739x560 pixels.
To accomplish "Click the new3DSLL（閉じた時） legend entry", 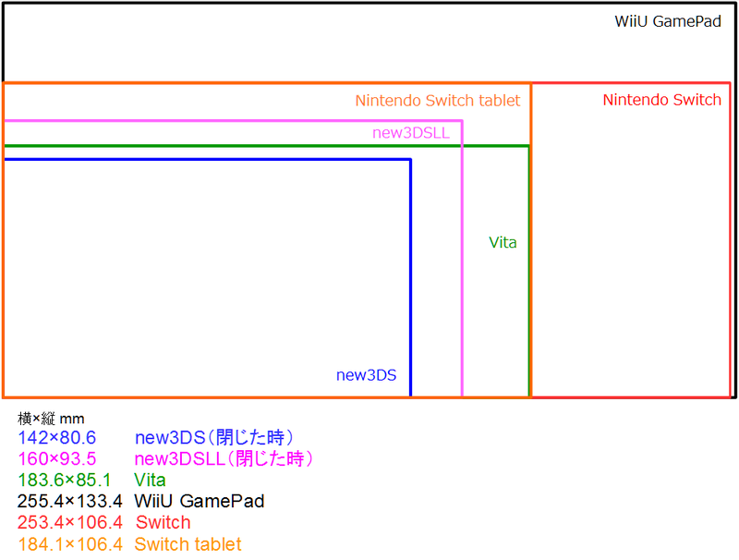I will [224, 458].
